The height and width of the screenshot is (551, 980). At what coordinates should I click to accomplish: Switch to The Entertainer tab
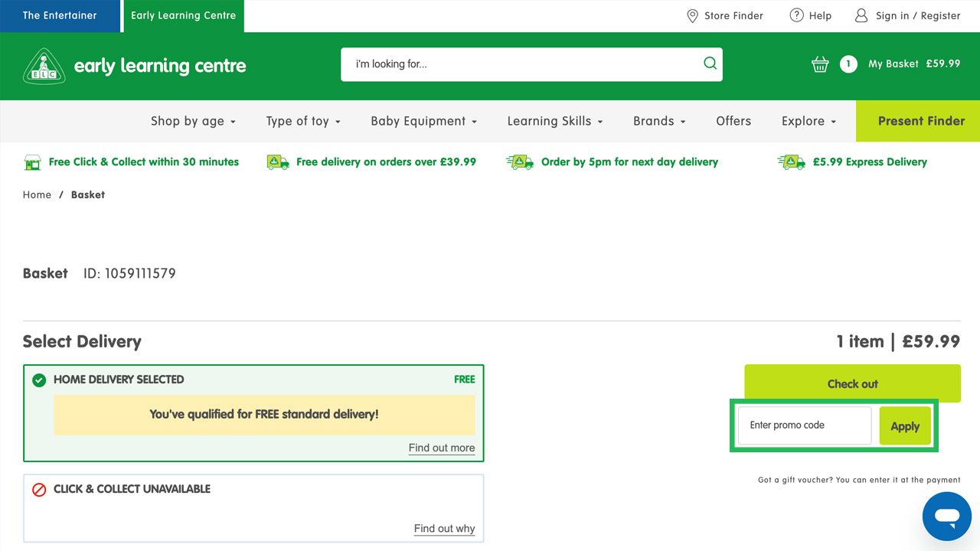60,16
